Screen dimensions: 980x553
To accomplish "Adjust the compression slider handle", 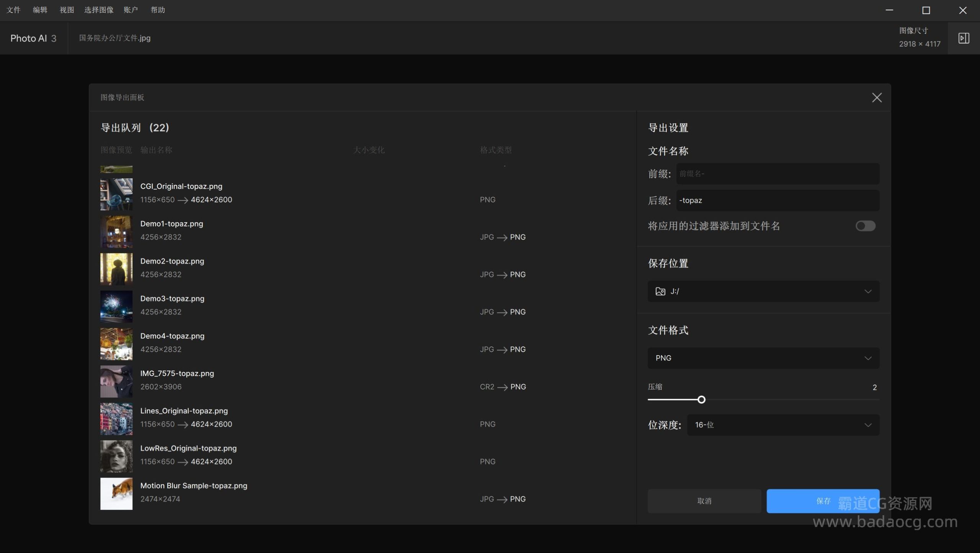I will [701, 400].
